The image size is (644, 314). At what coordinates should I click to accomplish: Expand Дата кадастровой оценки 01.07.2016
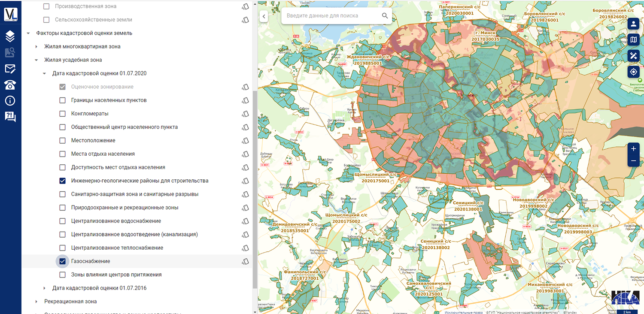tap(45, 288)
